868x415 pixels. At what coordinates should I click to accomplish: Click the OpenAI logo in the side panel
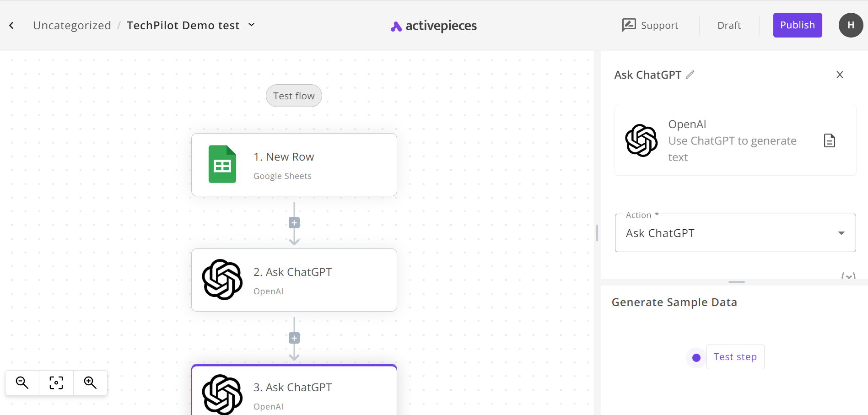(642, 140)
